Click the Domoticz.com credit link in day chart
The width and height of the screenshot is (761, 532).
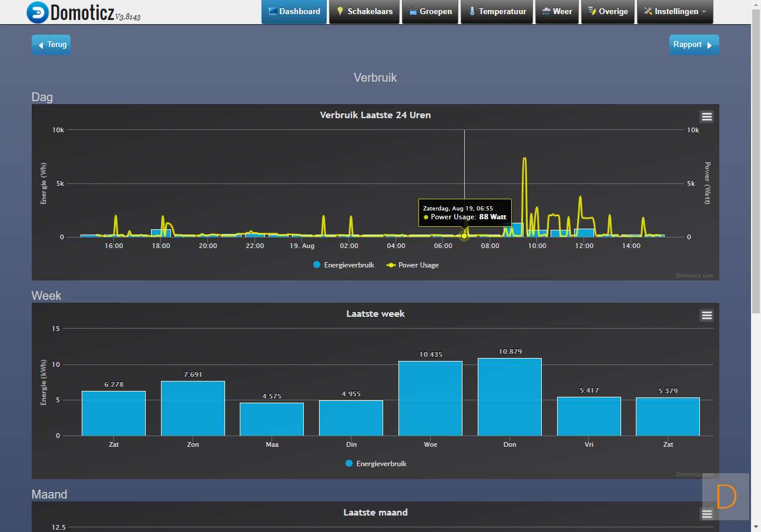[694, 275]
